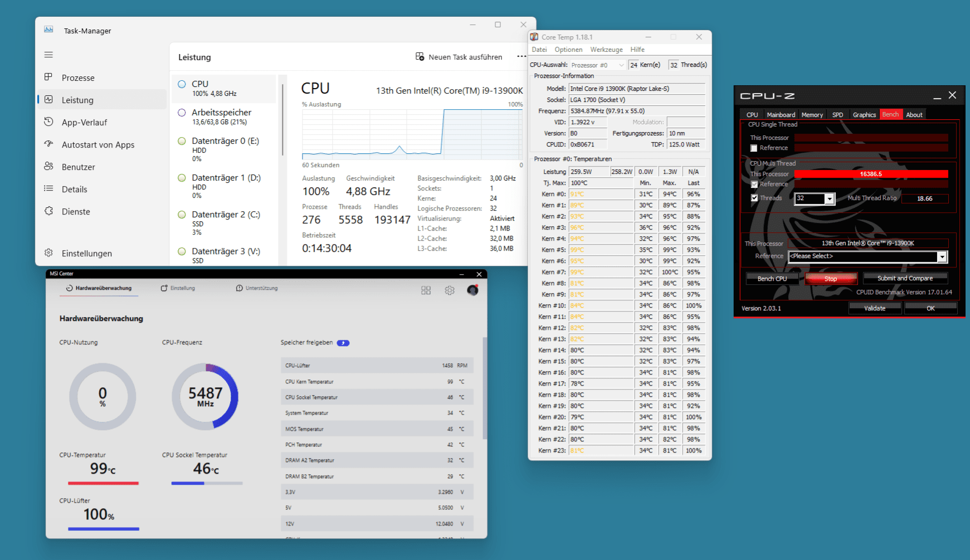This screenshot has width=970, height=560.
Task: Click the Validate button in CPU-Z
Action: point(875,308)
